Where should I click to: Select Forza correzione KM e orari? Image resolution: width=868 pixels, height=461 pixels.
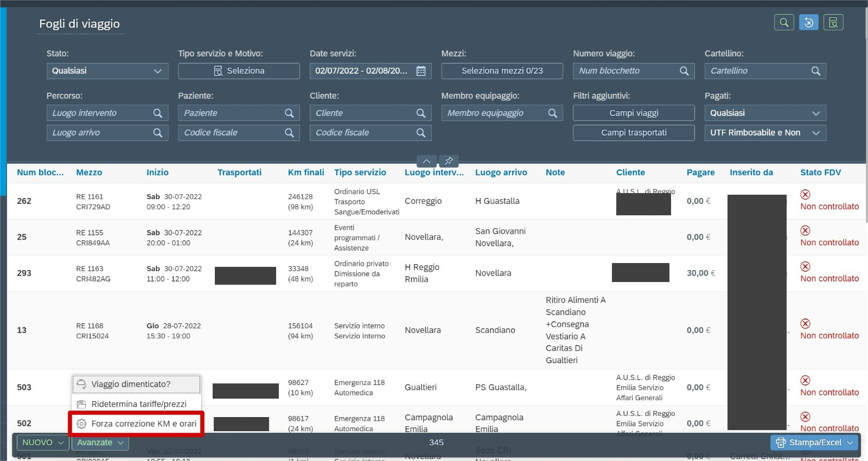click(136, 424)
